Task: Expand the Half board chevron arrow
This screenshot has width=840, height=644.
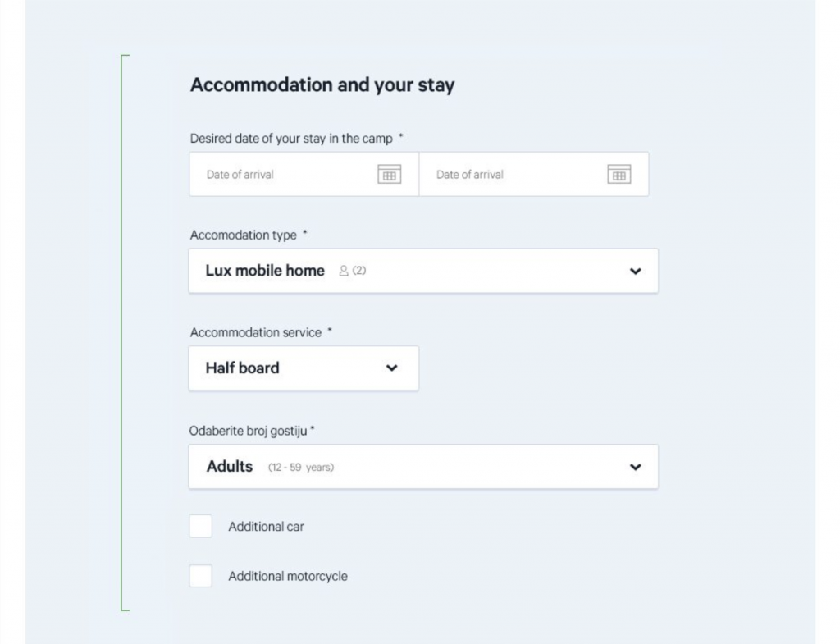Action: pyautogui.click(x=391, y=368)
